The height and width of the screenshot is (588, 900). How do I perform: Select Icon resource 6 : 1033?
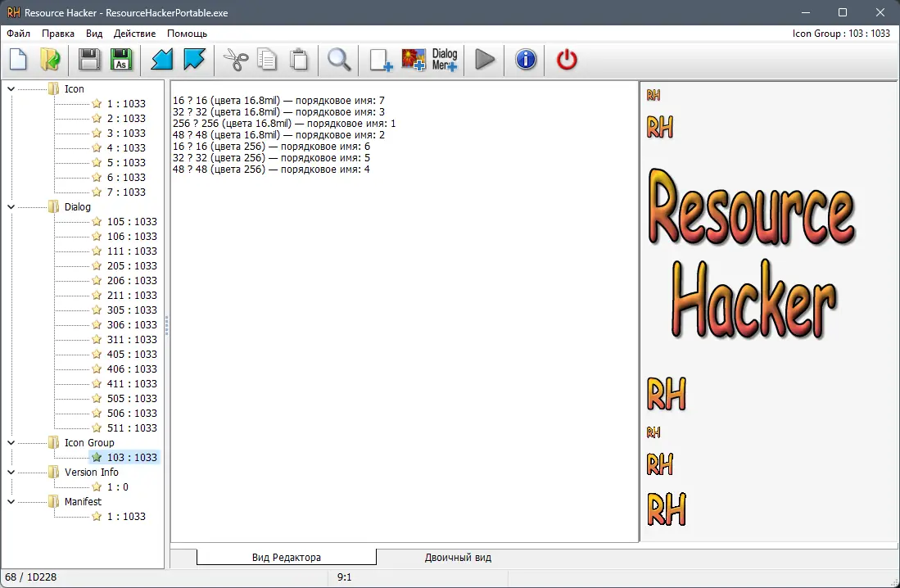tap(126, 178)
